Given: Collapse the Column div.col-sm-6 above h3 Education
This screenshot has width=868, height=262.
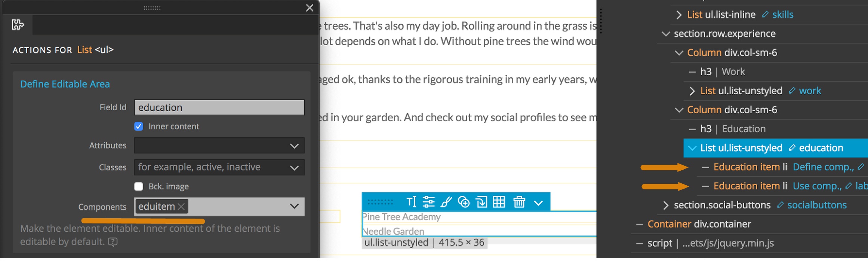Looking at the screenshot, I should pos(679,110).
